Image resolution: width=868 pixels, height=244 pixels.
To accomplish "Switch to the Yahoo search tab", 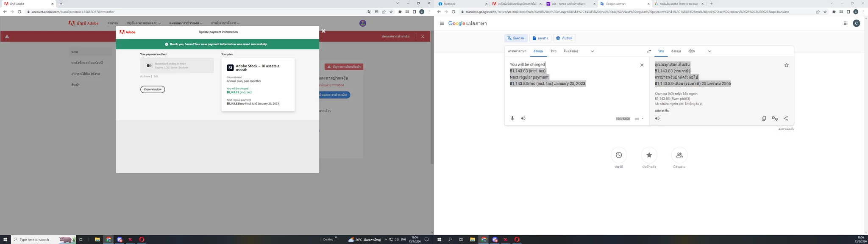I will [570, 4].
